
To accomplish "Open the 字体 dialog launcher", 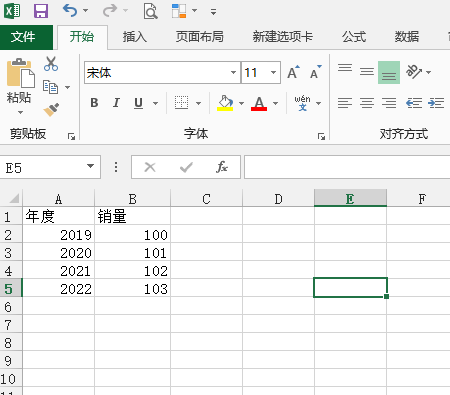I will [321, 136].
